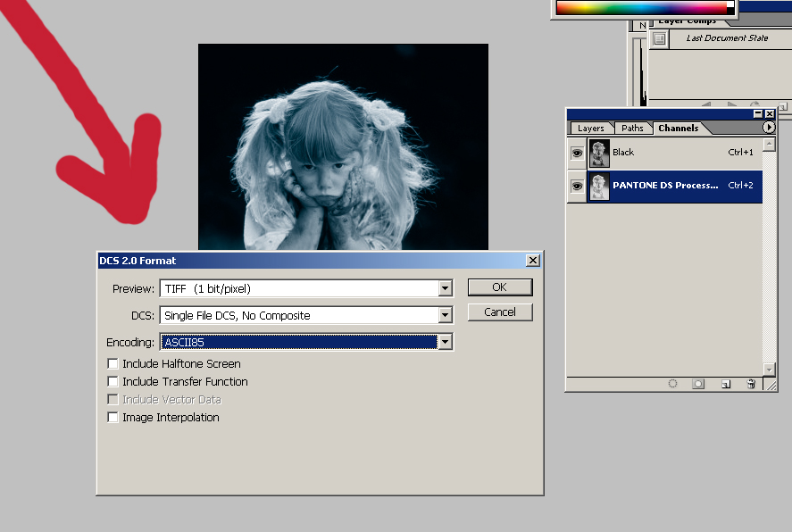Enable Include Halftone Screen checkbox
The height and width of the screenshot is (532, 792).
coord(113,363)
